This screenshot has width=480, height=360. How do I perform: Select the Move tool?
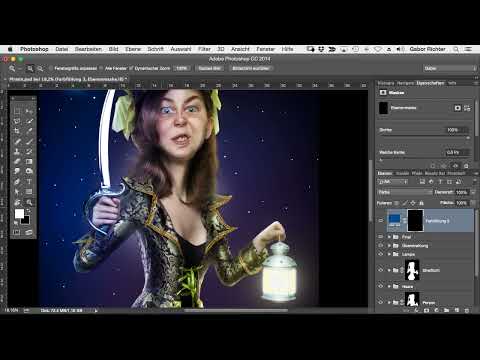click(29, 111)
